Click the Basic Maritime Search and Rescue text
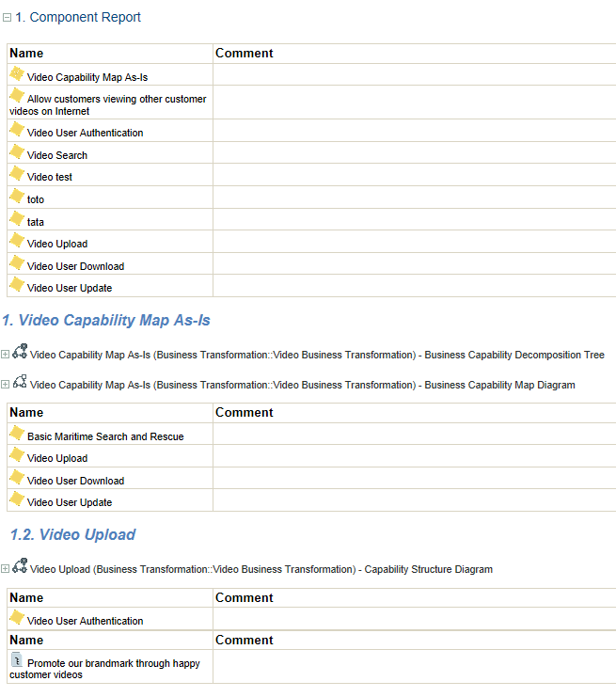 pos(105,436)
